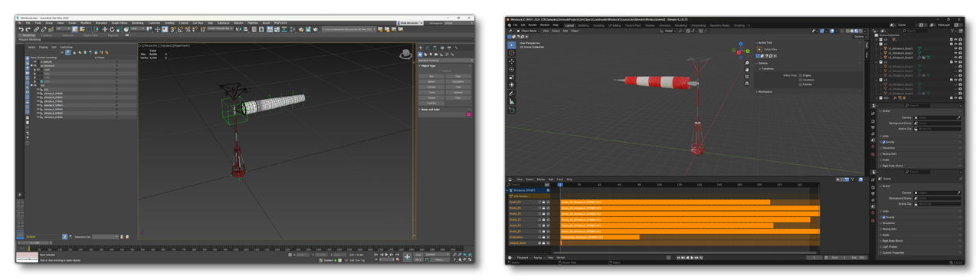Screen dimensions: 980x280
Task: Choose the Shapes category in 3ds Max Create panel
Action: (x=425, y=54)
